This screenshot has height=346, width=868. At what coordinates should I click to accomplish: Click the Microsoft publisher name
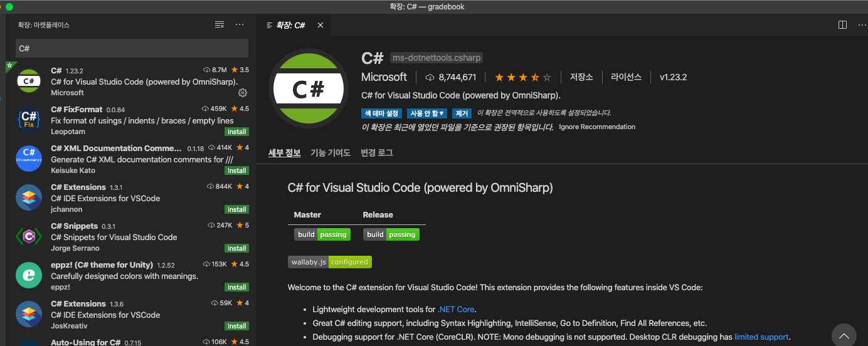click(x=384, y=77)
